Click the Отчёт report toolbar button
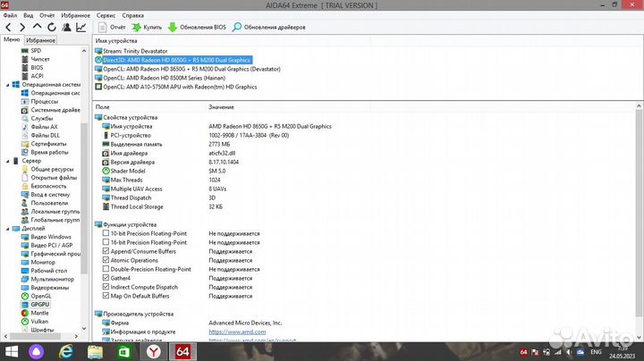Screen dimensions: 644x361 112,28
